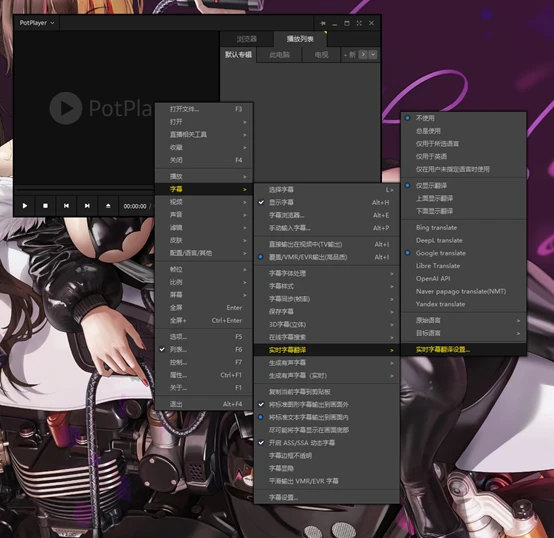
Task: Select 将标准文本字幕输出到画面内 radio option
Action: pyautogui.click(x=327, y=417)
